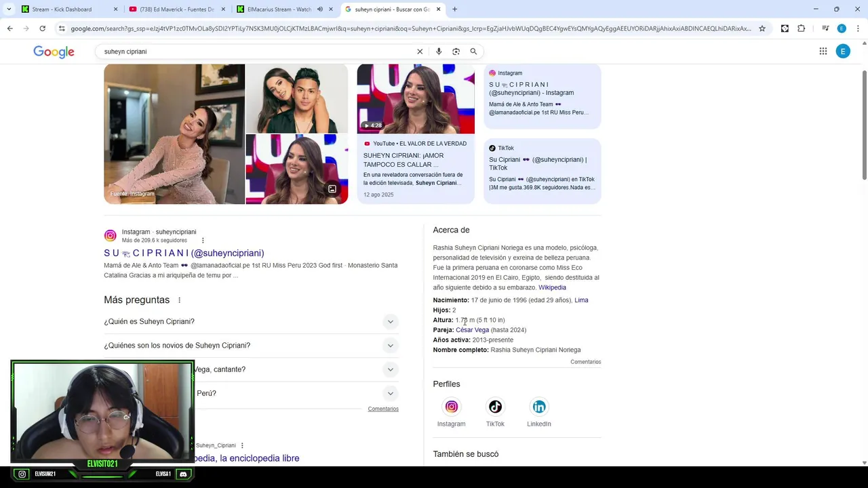Viewport: 868px width, 488px height.
Task: Open the couple photo thumbnail
Action: 297,99
